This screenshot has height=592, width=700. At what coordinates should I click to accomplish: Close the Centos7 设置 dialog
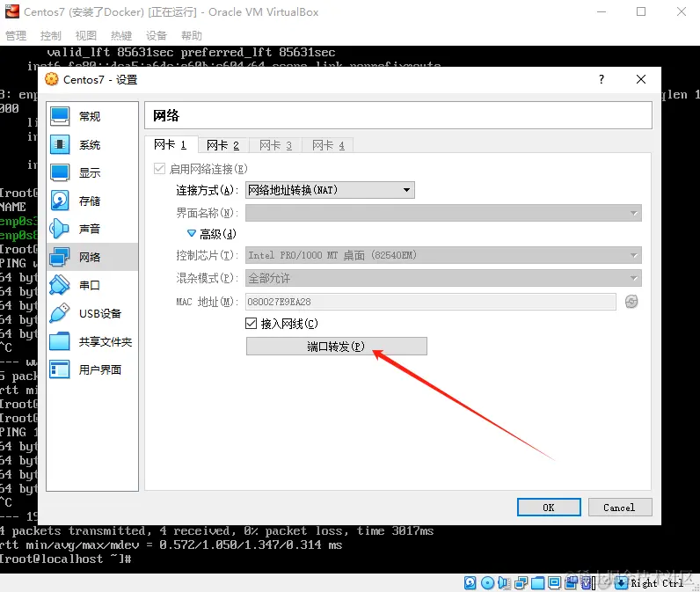(x=641, y=79)
